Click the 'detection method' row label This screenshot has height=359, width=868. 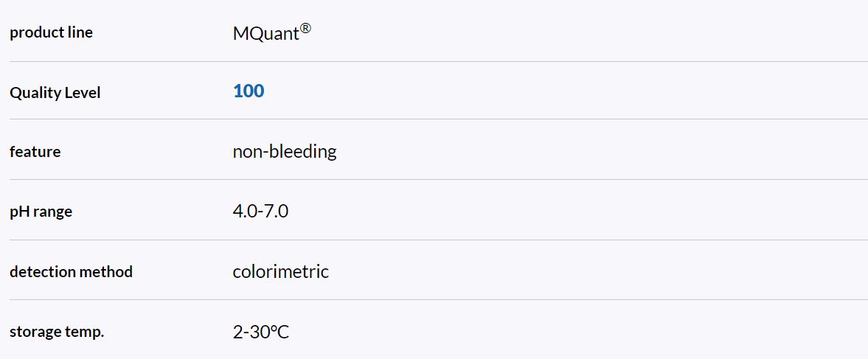pyautogui.click(x=71, y=272)
